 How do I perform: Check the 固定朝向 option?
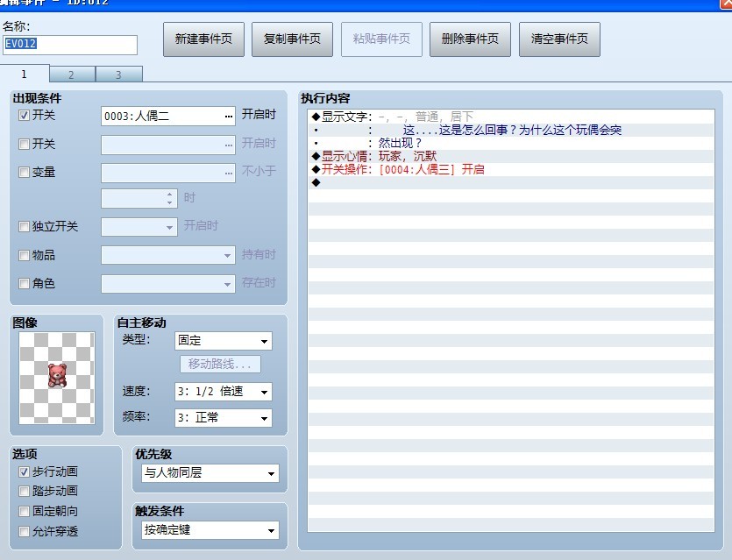tap(24, 512)
